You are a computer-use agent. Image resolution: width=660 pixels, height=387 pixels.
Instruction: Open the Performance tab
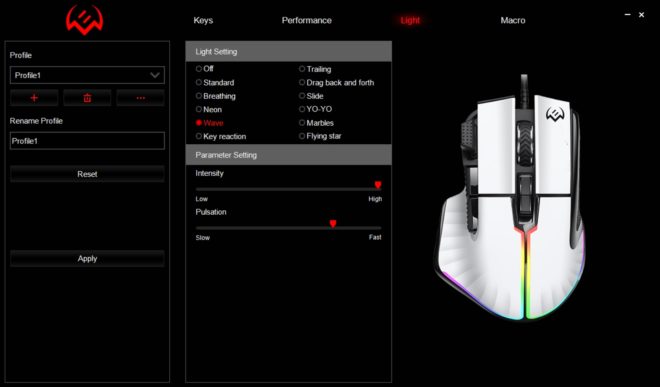pos(306,20)
